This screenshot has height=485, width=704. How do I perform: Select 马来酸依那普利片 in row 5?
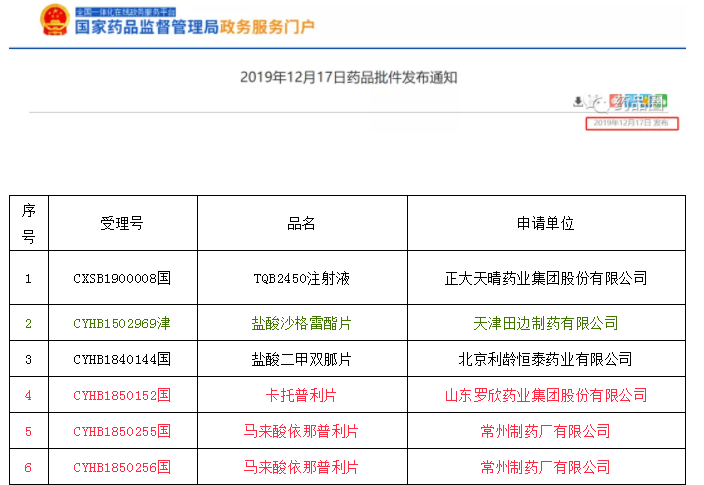point(301,431)
